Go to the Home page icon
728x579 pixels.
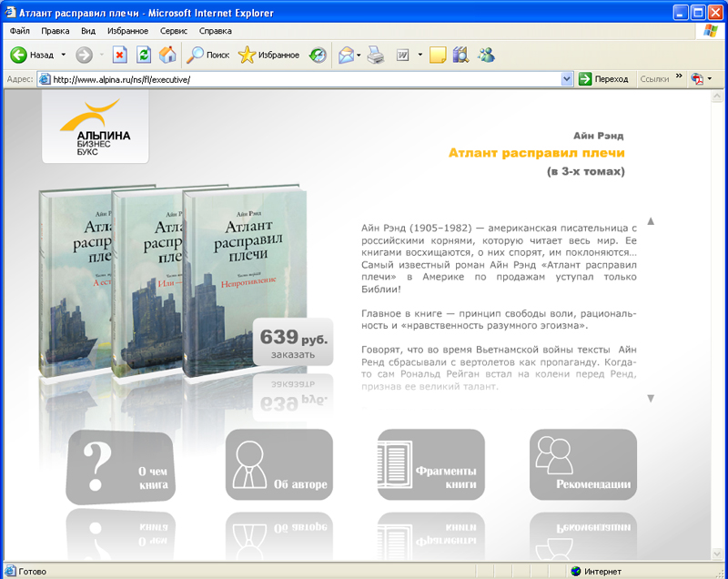(167, 56)
